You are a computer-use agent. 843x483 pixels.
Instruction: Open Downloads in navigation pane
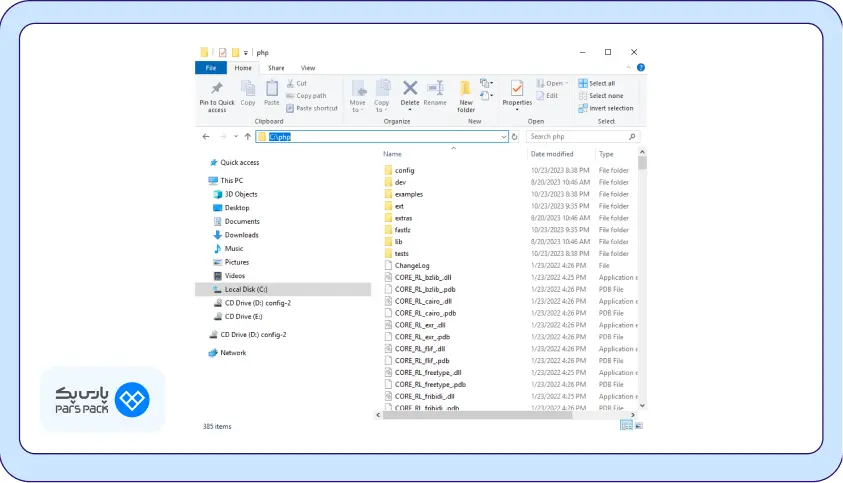(236, 235)
